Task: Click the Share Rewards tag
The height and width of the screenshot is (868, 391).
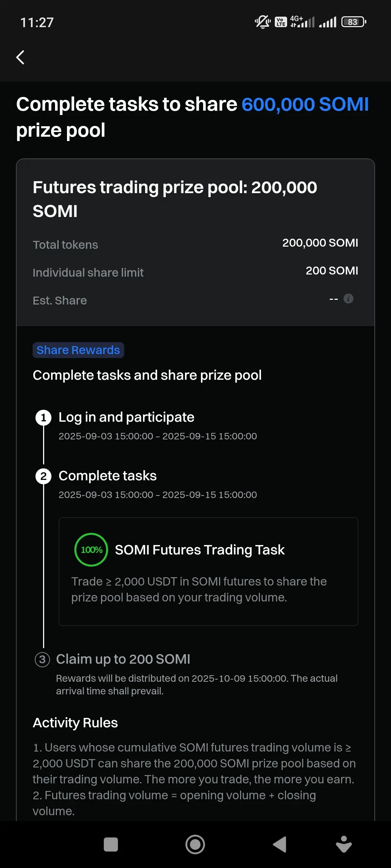Action: point(78,350)
